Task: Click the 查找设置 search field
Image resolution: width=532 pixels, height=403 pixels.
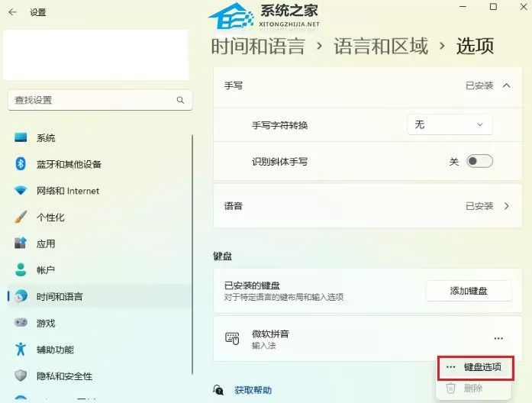Action: 100,100
